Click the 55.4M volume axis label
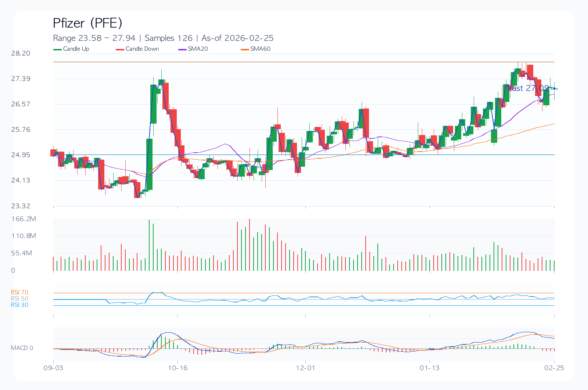 [22, 253]
